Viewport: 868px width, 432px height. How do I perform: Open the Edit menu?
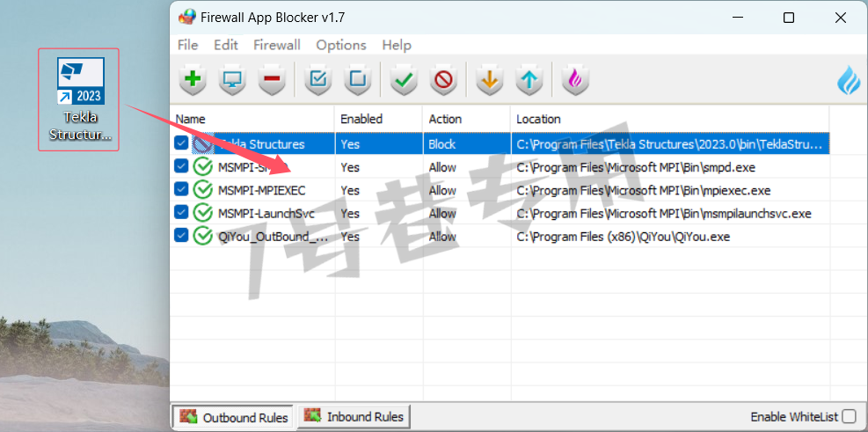226,45
